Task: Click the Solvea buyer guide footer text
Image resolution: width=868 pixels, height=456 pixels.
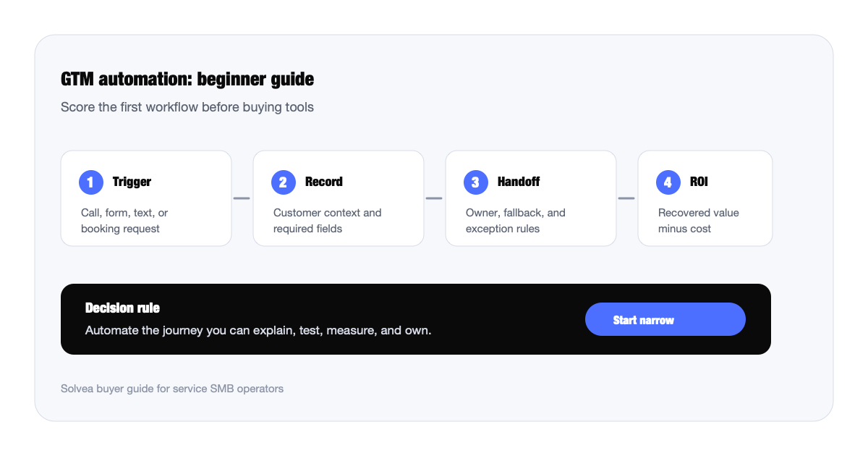Action: pos(172,389)
